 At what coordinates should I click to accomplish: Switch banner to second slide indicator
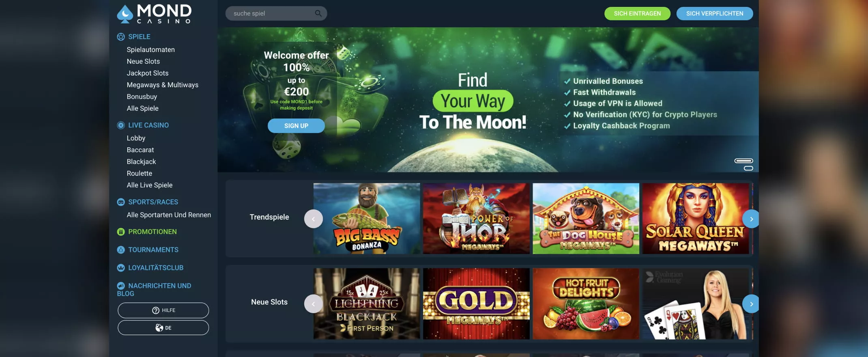click(x=748, y=168)
